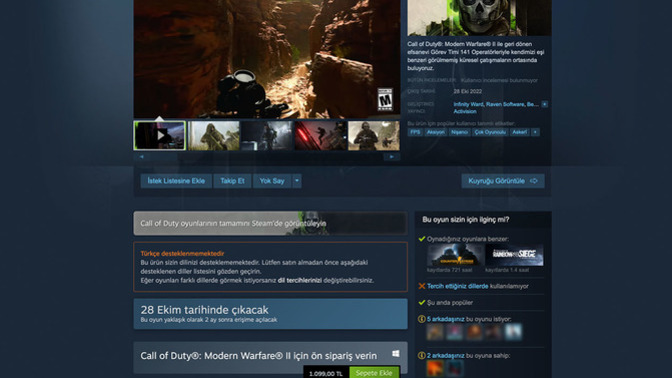
Task: Click first friend avatar under wishlist friends
Action: point(435,332)
